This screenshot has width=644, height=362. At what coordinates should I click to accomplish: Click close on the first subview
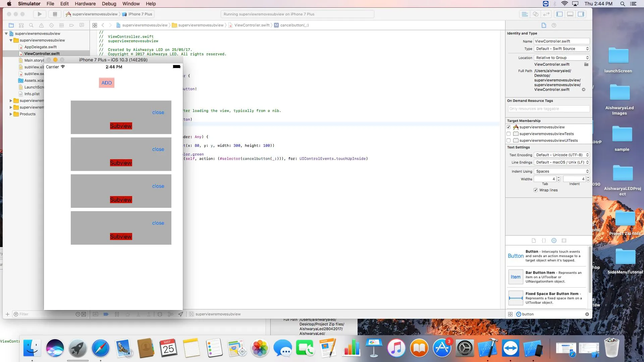(x=158, y=112)
